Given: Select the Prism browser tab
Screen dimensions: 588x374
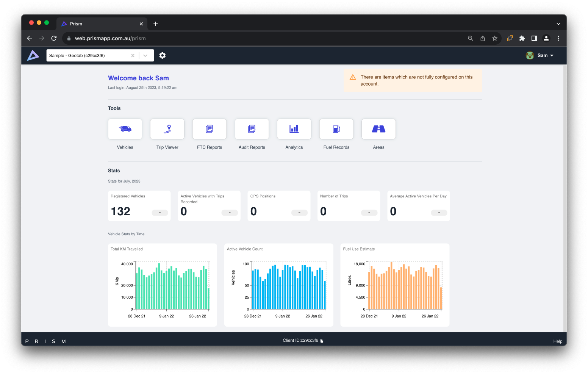Looking at the screenshot, I should (99, 24).
